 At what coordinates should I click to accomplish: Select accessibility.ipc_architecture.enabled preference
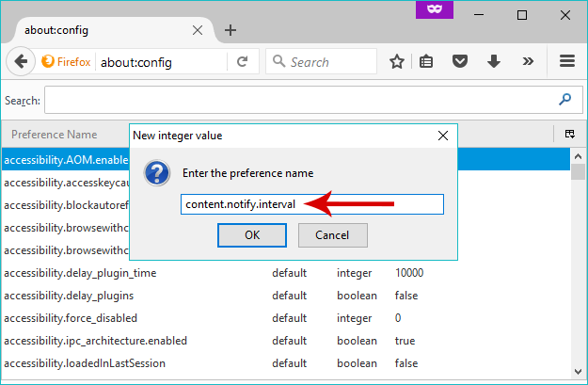95,341
